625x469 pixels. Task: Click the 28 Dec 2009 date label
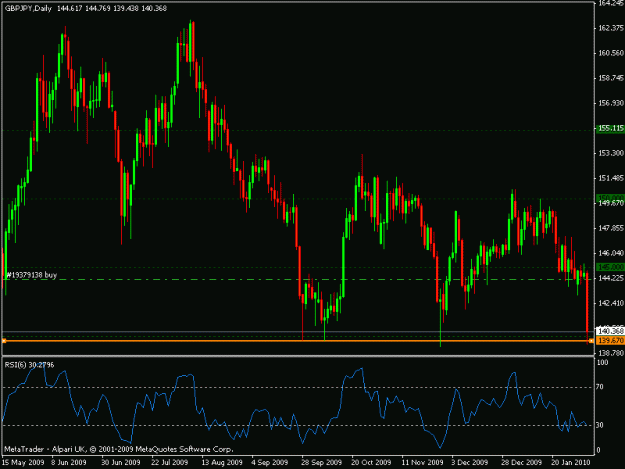click(x=521, y=463)
